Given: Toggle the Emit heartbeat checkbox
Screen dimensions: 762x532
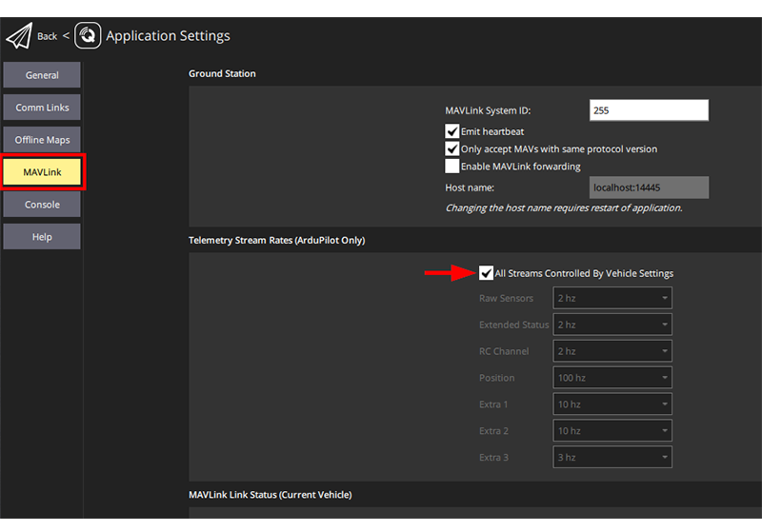Looking at the screenshot, I should (x=451, y=131).
